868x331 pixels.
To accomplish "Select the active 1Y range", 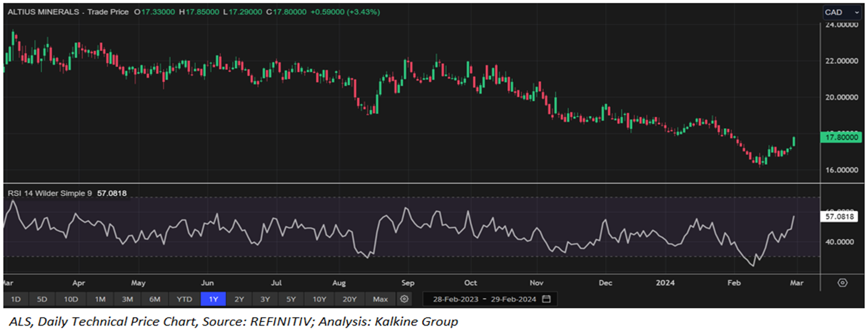I will [x=213, y=299].
